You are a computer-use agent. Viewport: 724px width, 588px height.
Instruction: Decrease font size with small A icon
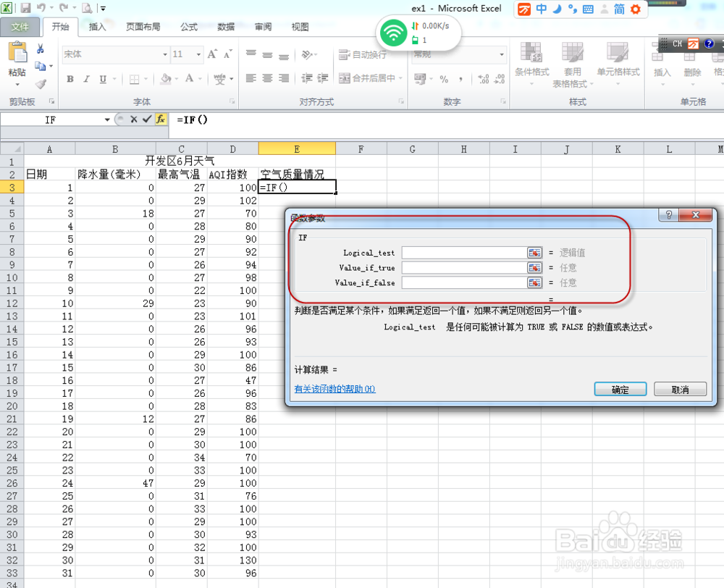click(227, 54)
